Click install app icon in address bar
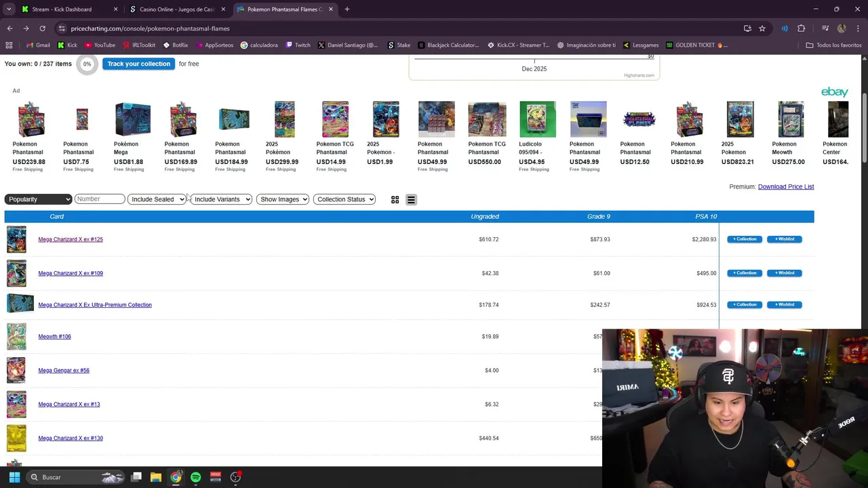 [x=747, y=28]
